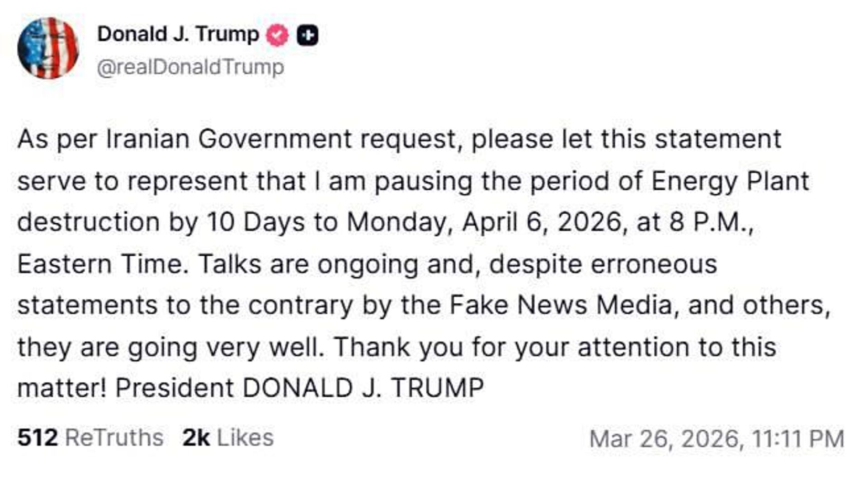Open the @realDonaldTrump handle link
The height and width of the screenshot is (489, 868).
coord(190,67)
